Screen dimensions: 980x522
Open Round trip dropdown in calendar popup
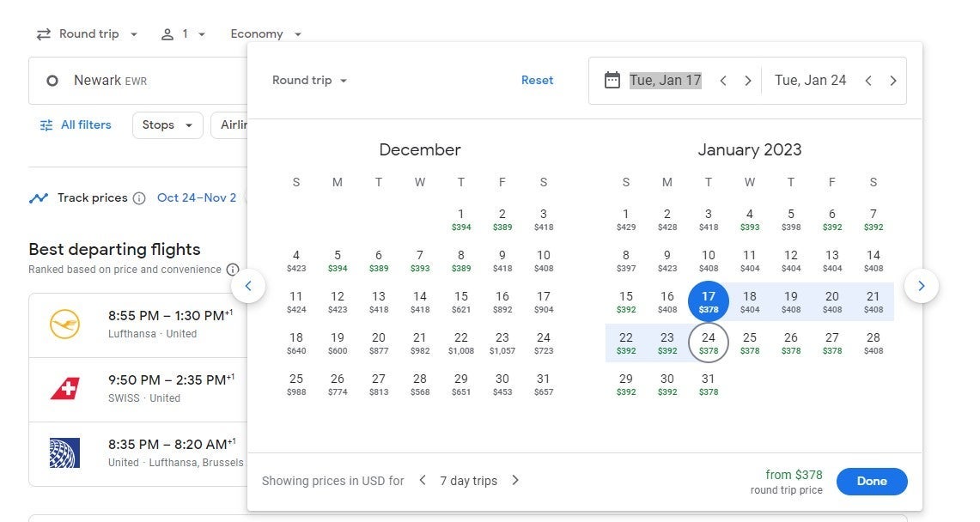coord(310,81)
